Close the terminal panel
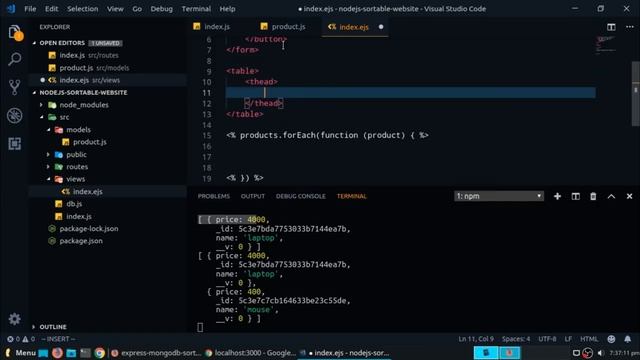Screen dimensions: 640x360 pos(629,196)
